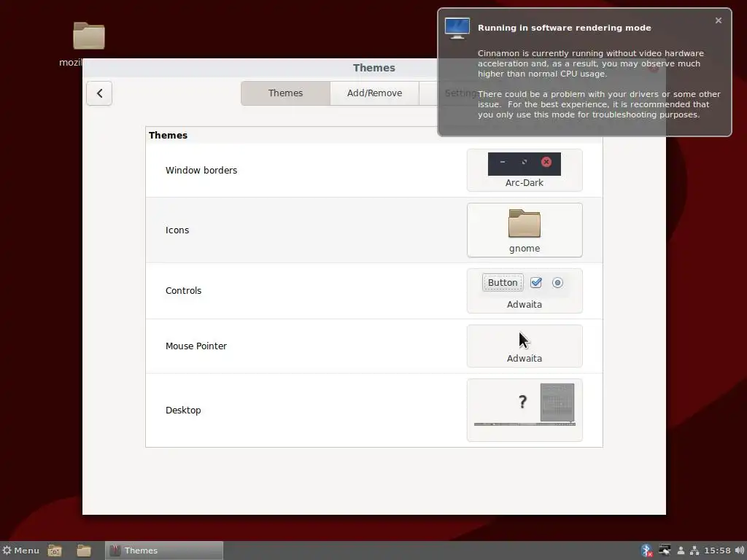Dismiss the software rendering notification
This screenshot has height=560, width=747.
pos(719,20)
